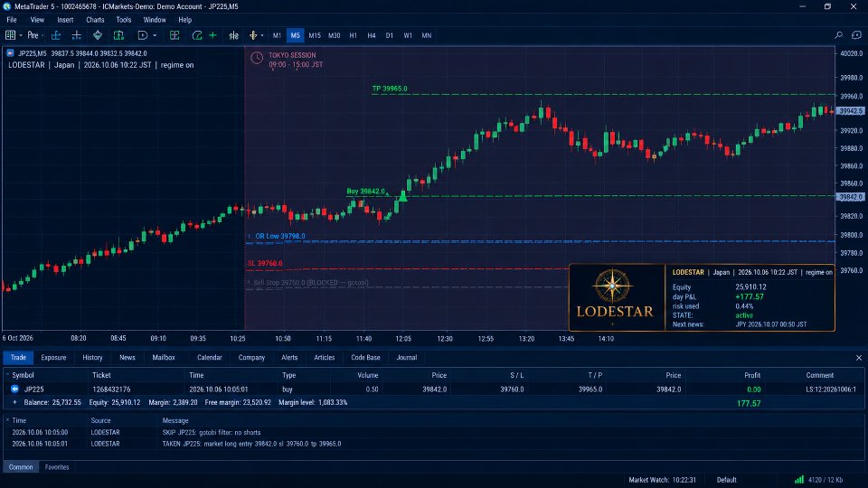868x488 pixels.
Task: Open the Company tab
Action: point(251,358)
